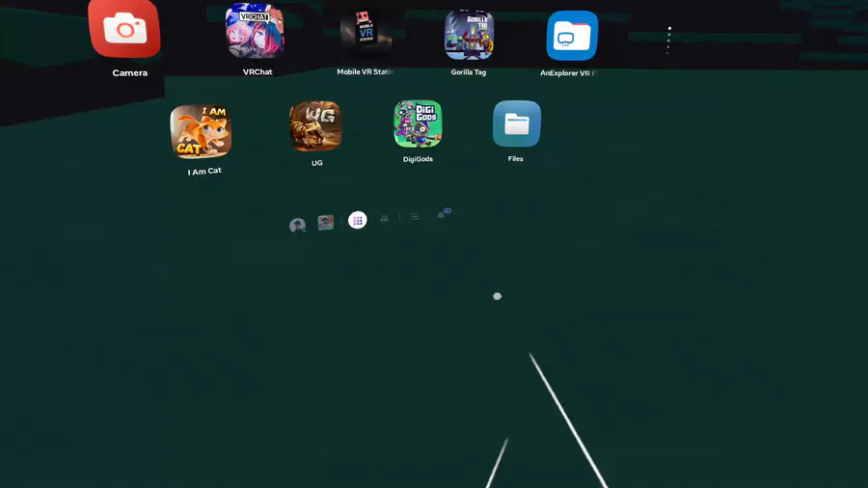The image size is (868, 488).
Task: Open the Camera app
Action: click(124, 28)
